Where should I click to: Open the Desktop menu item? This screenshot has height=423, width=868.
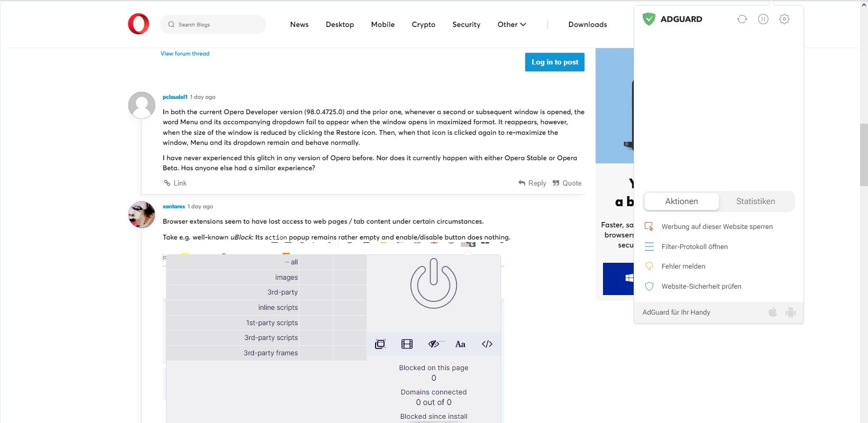click(x=340, y=24)
